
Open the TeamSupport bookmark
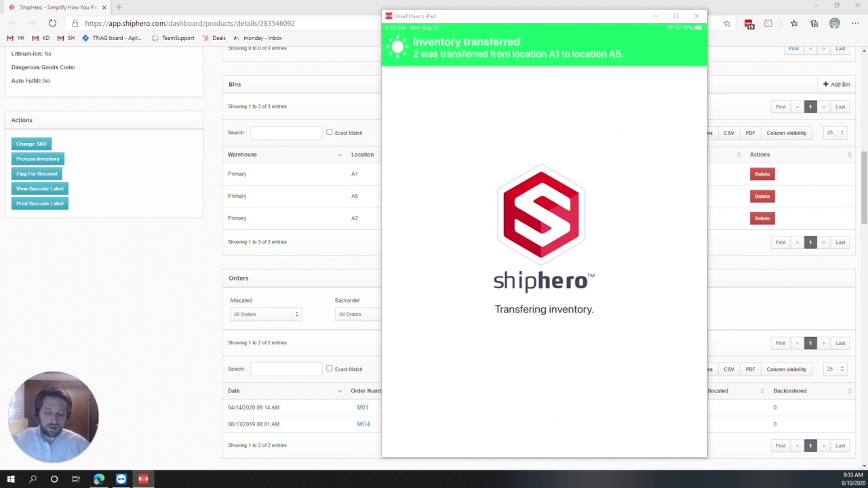[173, 38]
